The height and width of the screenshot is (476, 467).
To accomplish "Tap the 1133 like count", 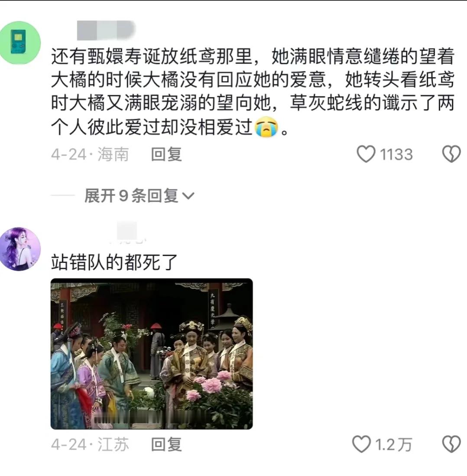I will coord(396,154).
